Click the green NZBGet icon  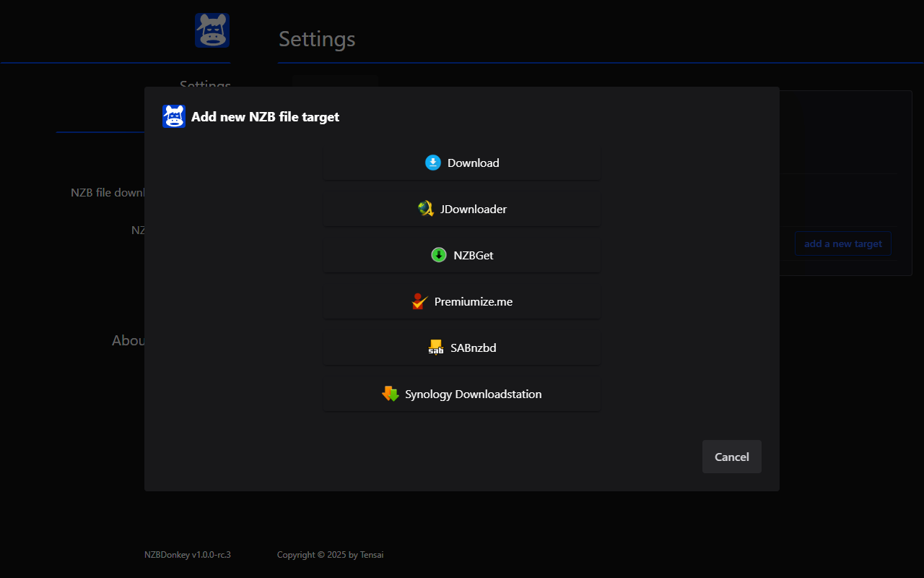tap(439, 255)
